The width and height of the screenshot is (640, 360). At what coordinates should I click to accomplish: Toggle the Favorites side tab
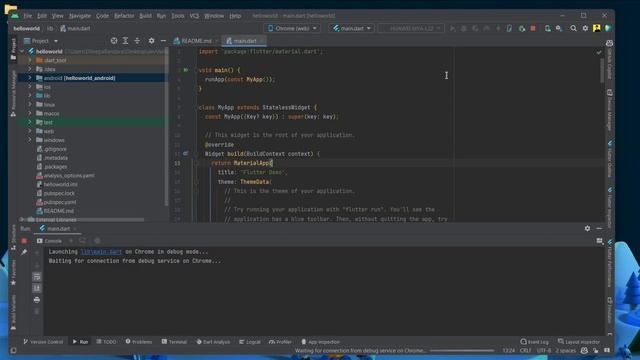(x=13, y=273)
